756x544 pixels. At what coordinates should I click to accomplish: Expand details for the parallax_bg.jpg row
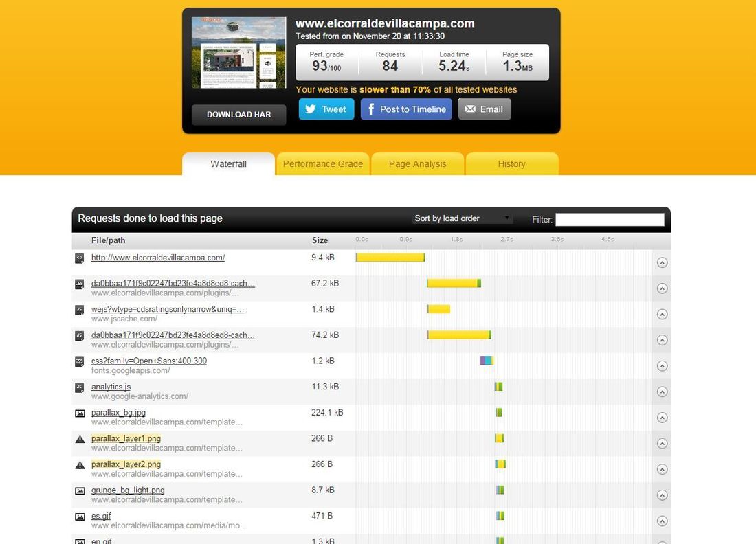pyautogui.click(x=662, y=418)
